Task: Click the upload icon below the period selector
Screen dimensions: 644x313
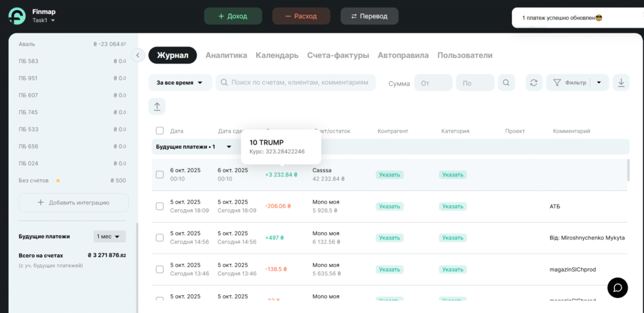Action: [x=157, y=106]
